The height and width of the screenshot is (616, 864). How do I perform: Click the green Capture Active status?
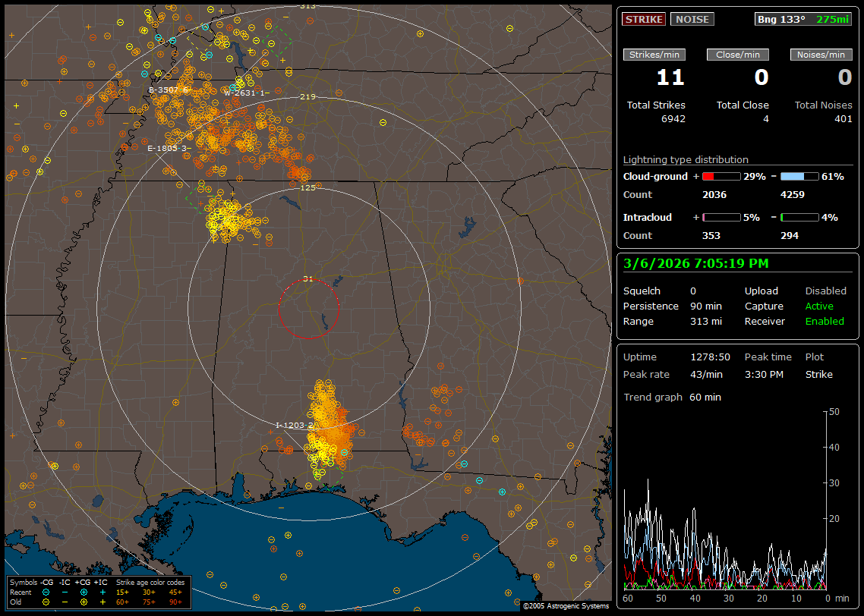click(819, 306)
